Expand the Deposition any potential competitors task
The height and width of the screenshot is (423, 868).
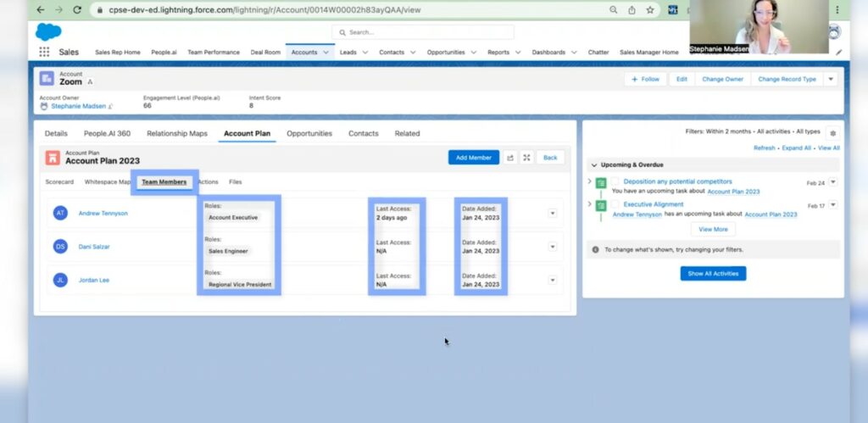[x=590, y=181]
